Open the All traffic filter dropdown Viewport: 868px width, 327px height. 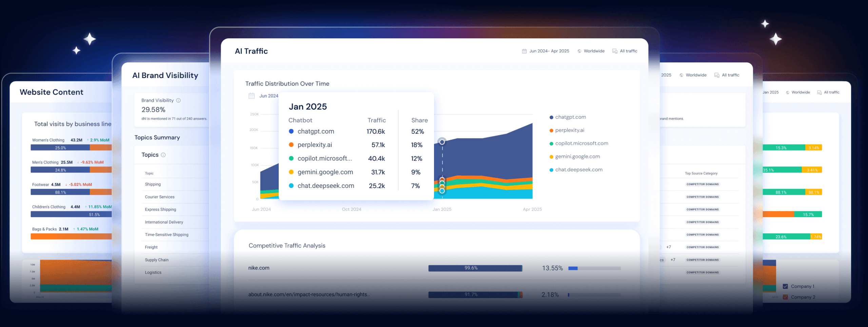[628, 51]
